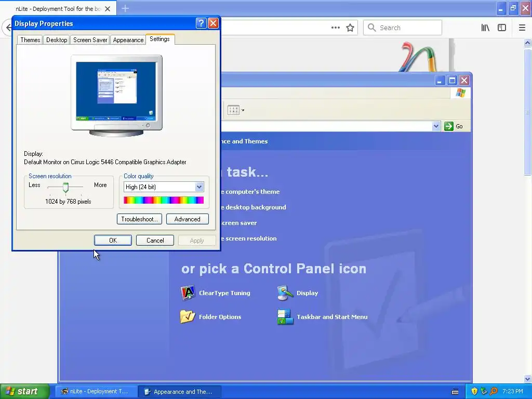This screenshot has width=532, height=399.
Task: Click the color quality rainbow bar
Action: coord(164,200)
